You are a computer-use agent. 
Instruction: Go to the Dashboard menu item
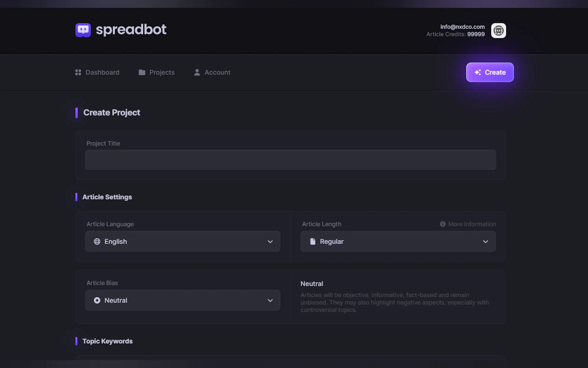click(x=102, y=72)
